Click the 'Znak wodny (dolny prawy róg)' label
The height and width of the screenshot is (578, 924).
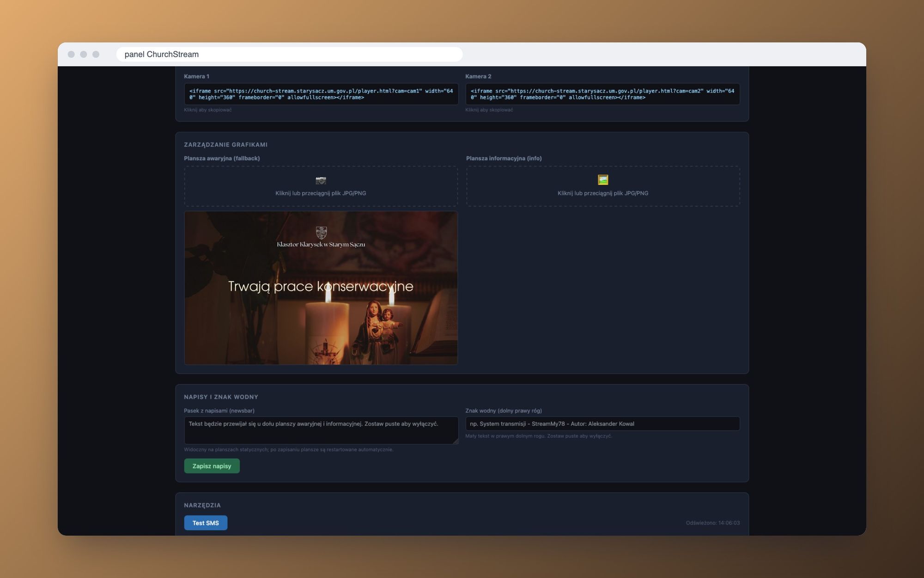[x=503, y=411]
